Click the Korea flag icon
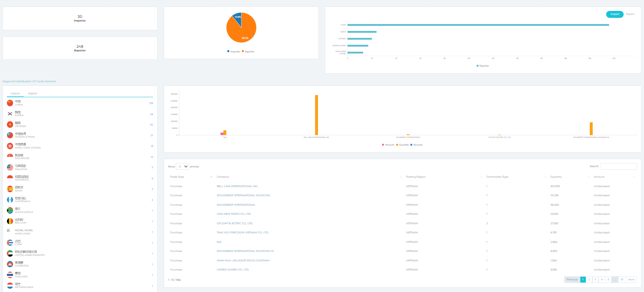644x292 pixels. [10, 114]
